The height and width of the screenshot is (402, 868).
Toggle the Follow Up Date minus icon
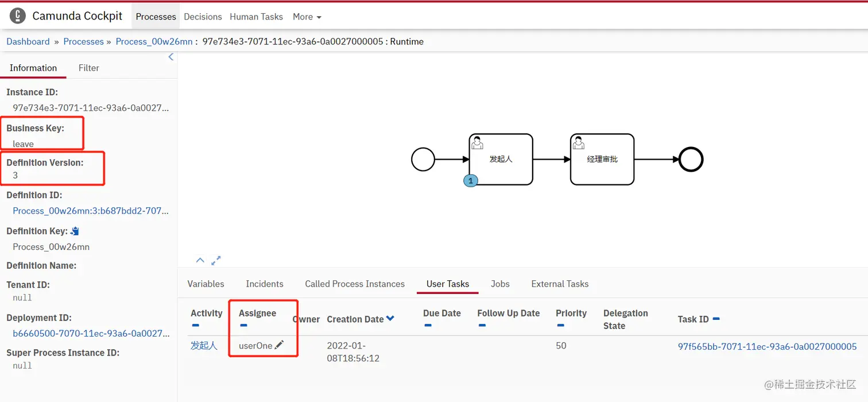pyautogui.click(x=482, y=326)
